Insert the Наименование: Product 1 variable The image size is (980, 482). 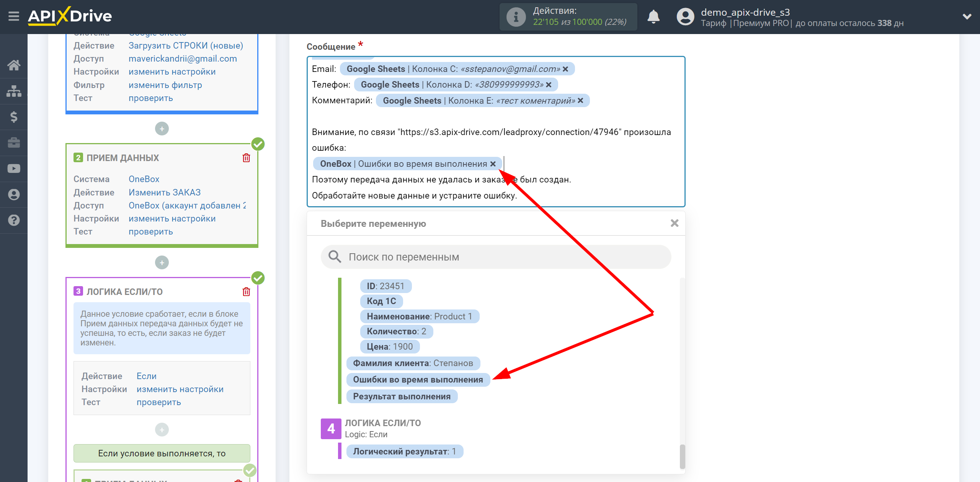click(x=419, y=316)
